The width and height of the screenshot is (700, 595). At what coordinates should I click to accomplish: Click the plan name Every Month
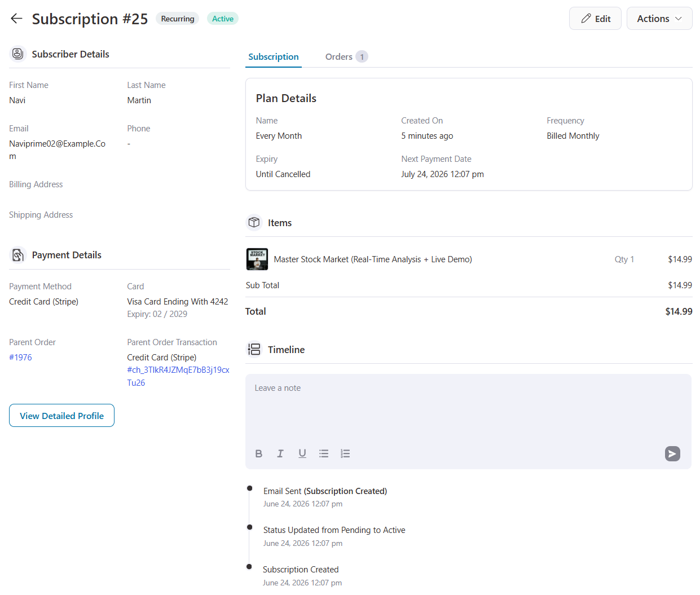(279, 136)
